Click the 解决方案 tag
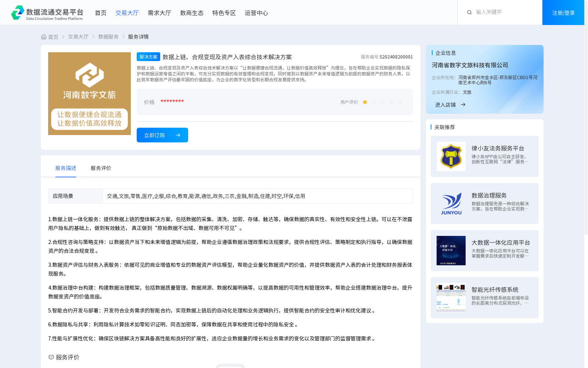 [148, 57]
